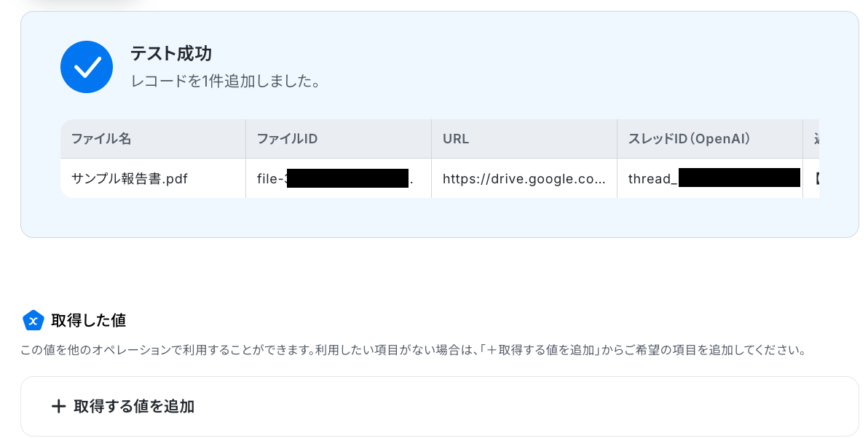Select the ファイルID column header
This screenshot has height=438, width=868.
287,139
